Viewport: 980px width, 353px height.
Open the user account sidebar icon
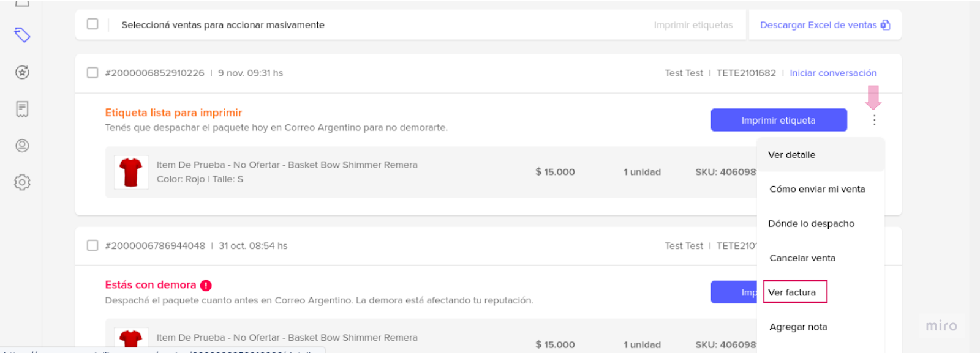tap(22, 146)
